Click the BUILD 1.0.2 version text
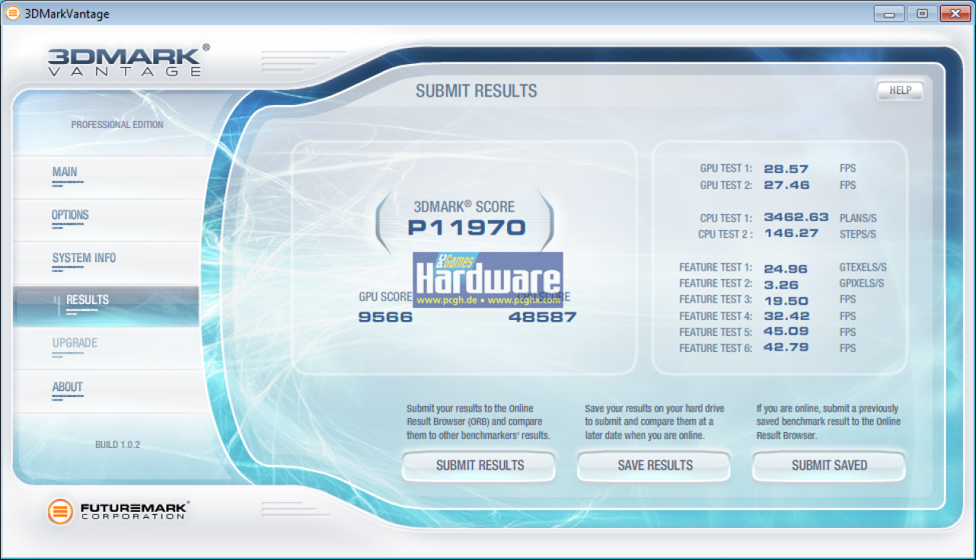This screenshot has width=976, height=560. (117, 445)
